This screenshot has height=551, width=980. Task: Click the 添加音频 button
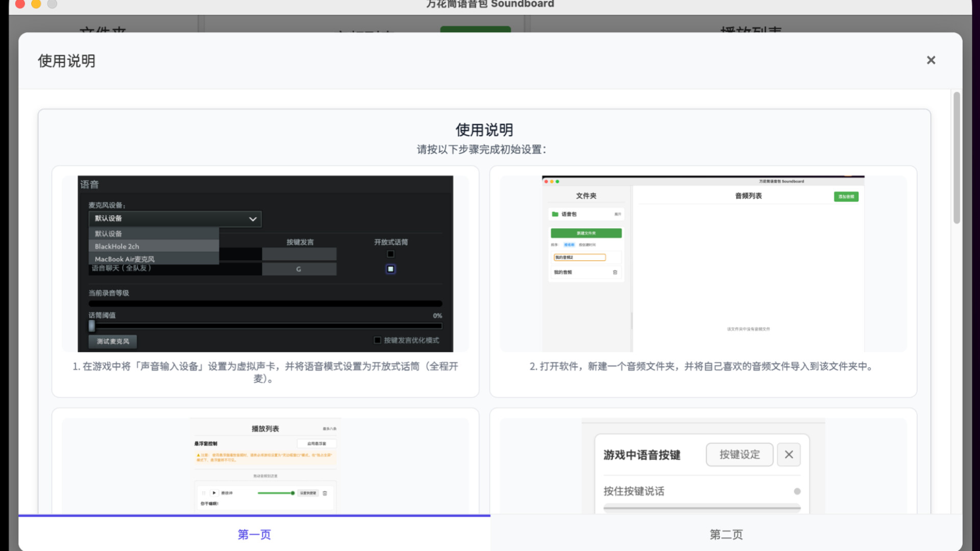[x=846, y=197]
